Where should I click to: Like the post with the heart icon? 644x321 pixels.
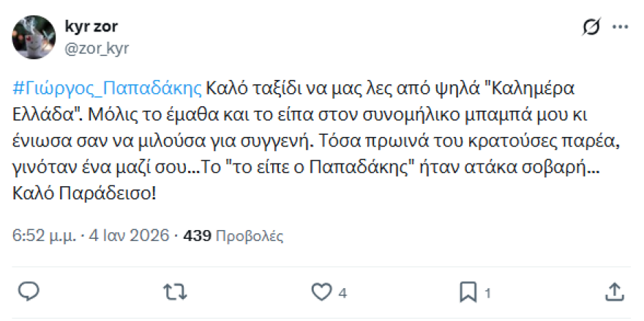[x=321, y=292]
